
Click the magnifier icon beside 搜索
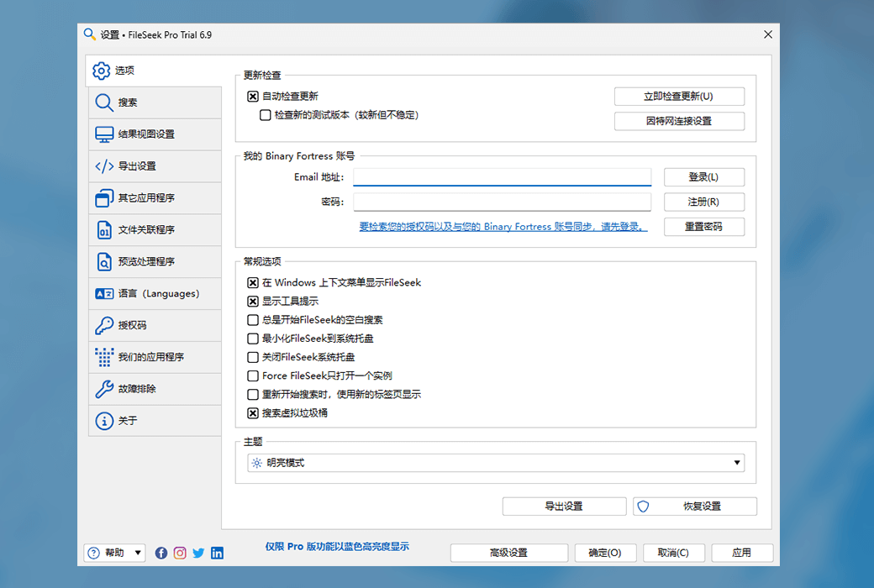104,102
